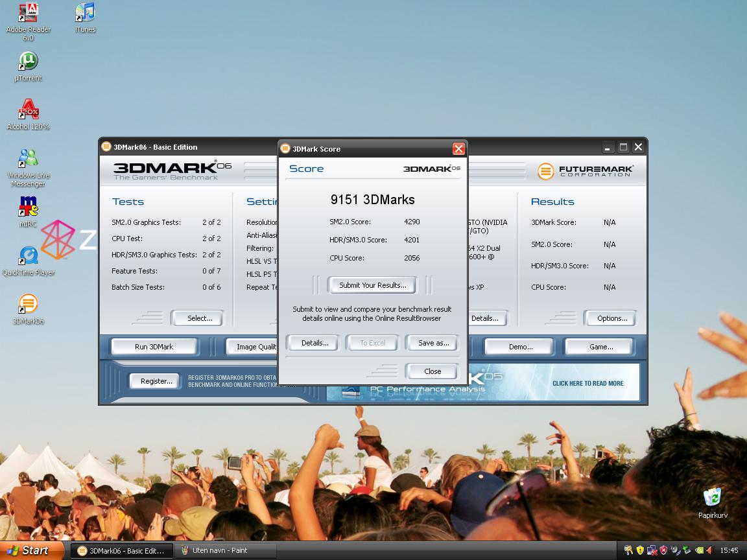Select the Windows Live Messenger icon
The width and height of the screenshot is (747, 560).
pyautogui.click(x=28, y=168)
